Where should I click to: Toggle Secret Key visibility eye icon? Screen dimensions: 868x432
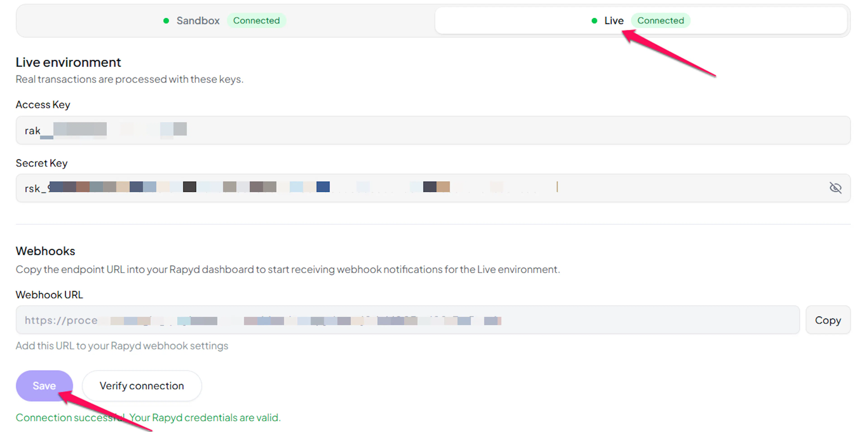(835, 188)
